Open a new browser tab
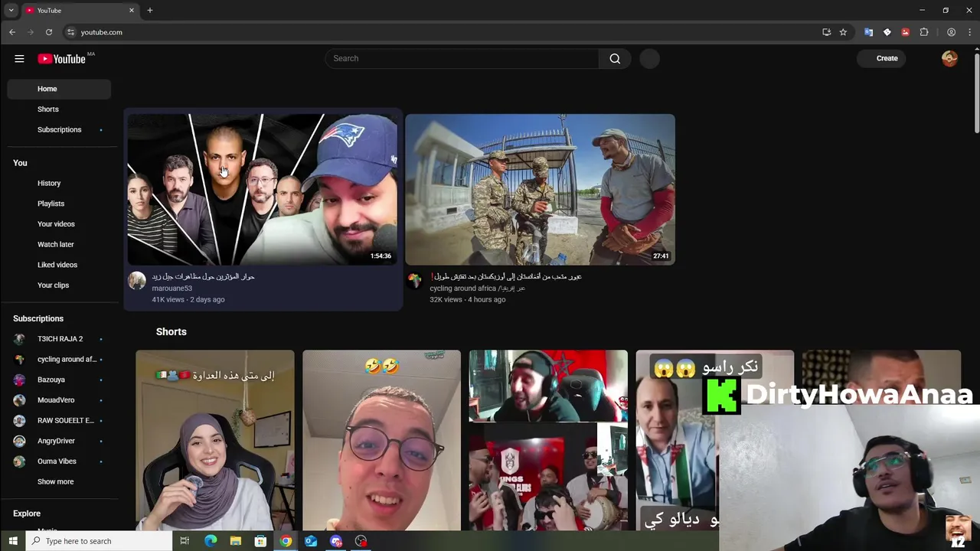This screenshot has height=551, width=980. pyautogui.click(x=150, y=11)
